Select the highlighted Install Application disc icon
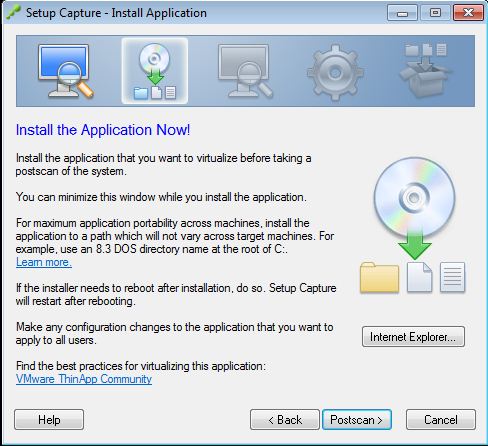 [155, 71]
